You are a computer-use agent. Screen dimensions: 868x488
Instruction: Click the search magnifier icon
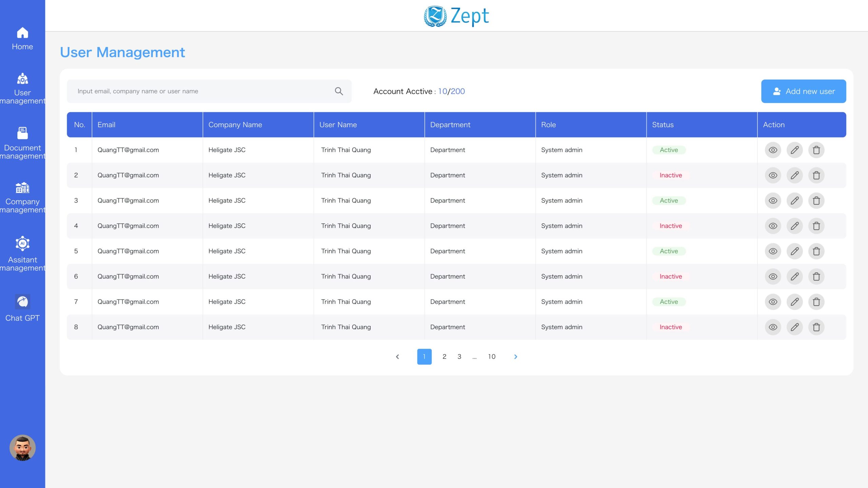click(x=339, y=91)
